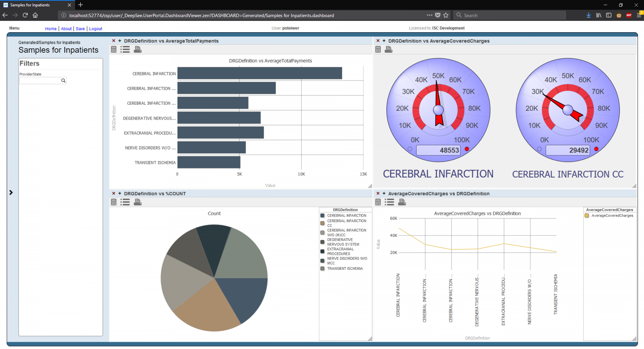Click the browser home icon

(35, 15)
